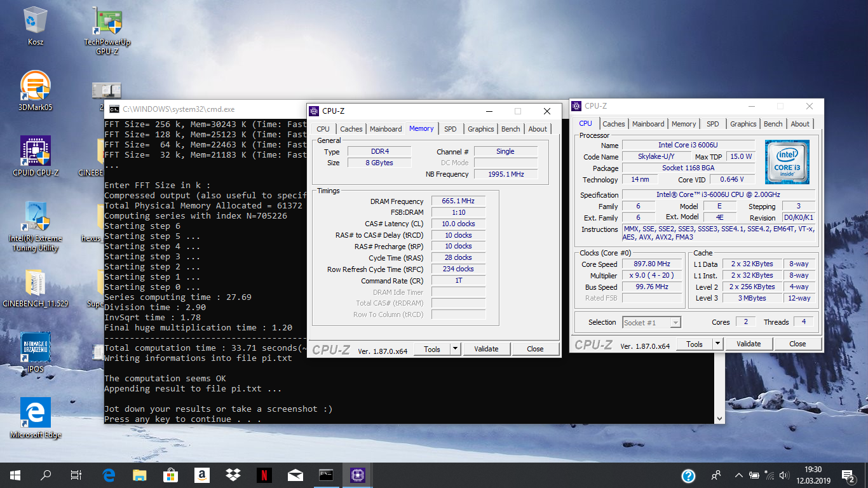
Task: Open the Action Center notifications icon
Action: [848, 475]
